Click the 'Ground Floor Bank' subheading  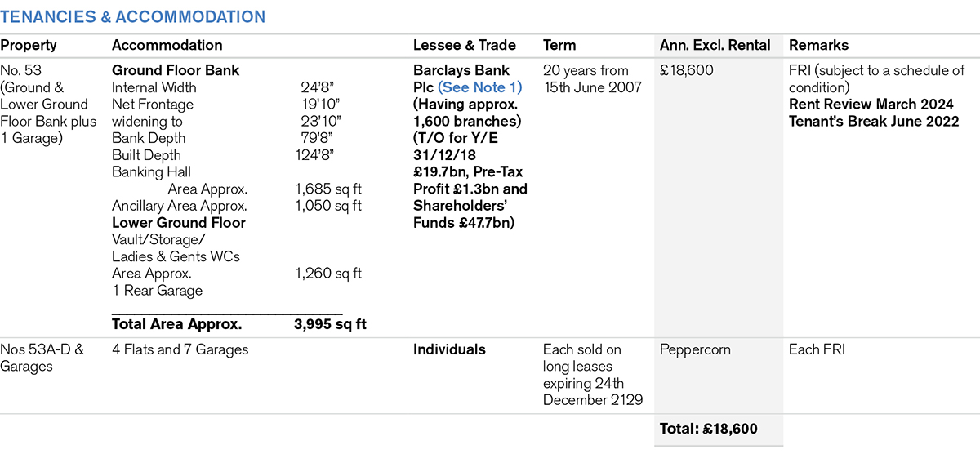click(176, 71)
